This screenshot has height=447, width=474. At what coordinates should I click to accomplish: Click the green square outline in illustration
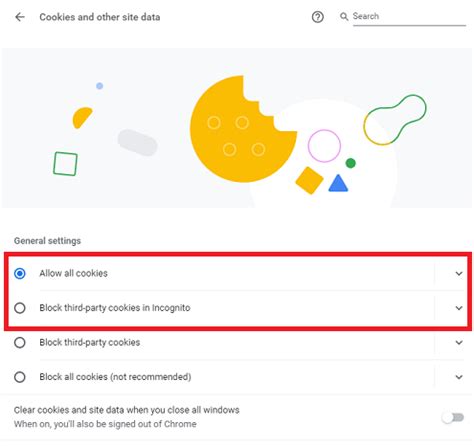(x=65, y=164)
